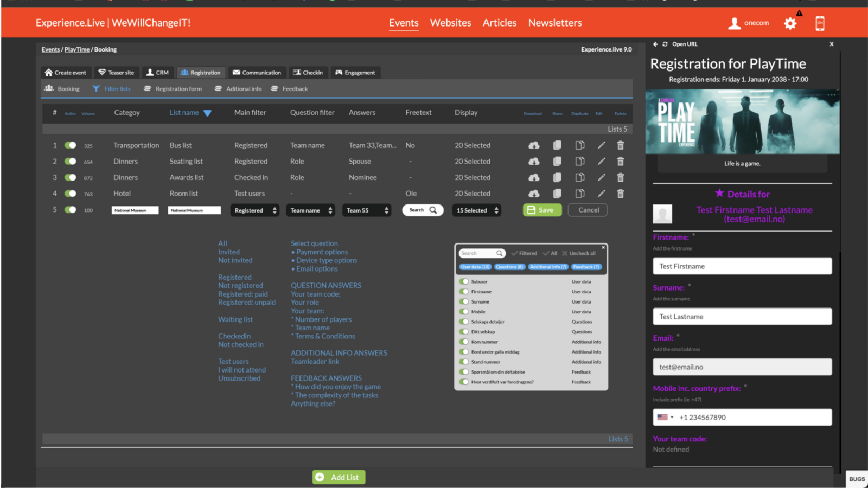The height and width of the screenshot is (488, 868).
Task: Open the 15 Selected display dropdown
Action: 476,210
